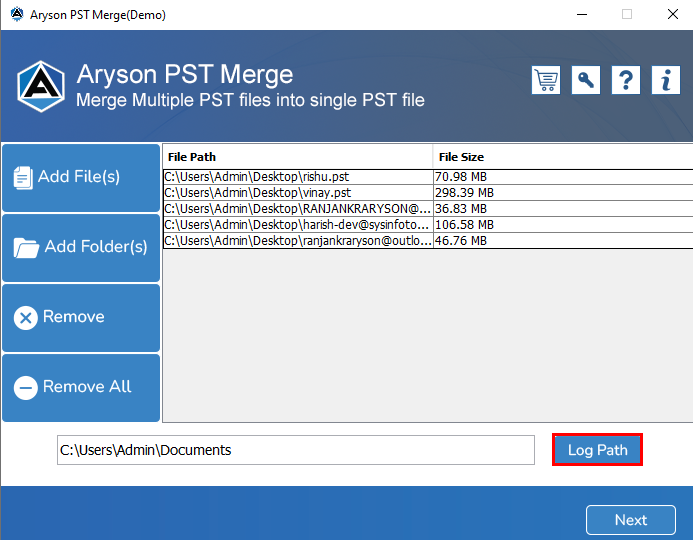
Task: Click the Log Path button
Action: (x=597, y=449)
